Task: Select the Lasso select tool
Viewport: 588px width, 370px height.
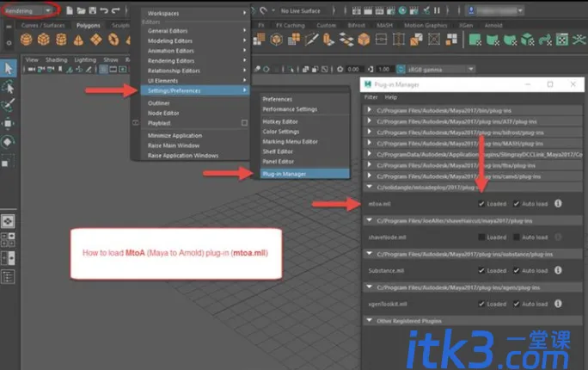Action: (9, 87)
